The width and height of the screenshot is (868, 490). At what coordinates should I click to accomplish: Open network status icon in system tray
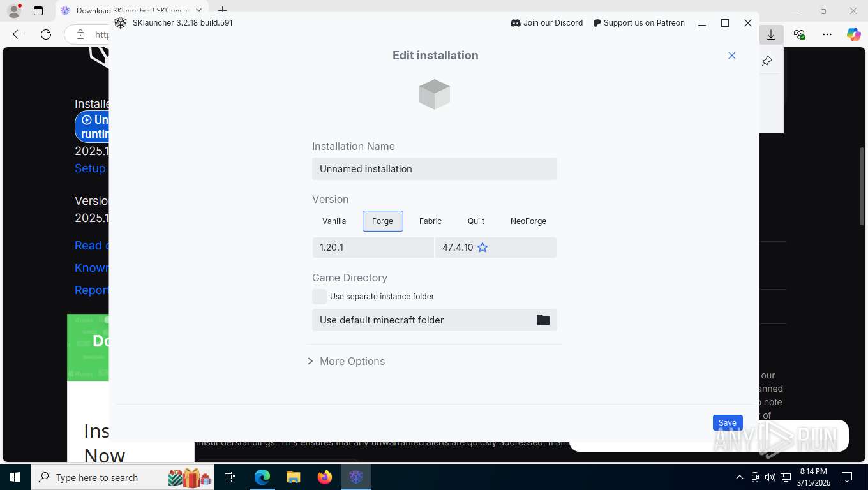pyautogui.click(x=786, y=477)
